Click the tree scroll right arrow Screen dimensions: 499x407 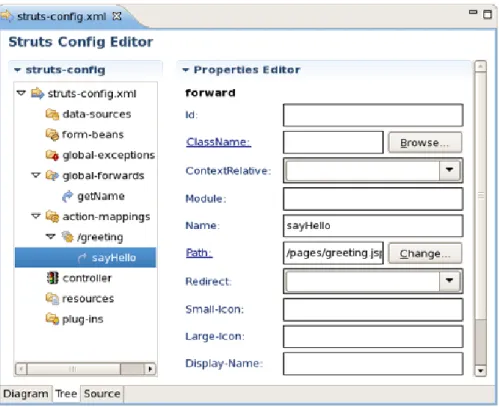point(150,369)
